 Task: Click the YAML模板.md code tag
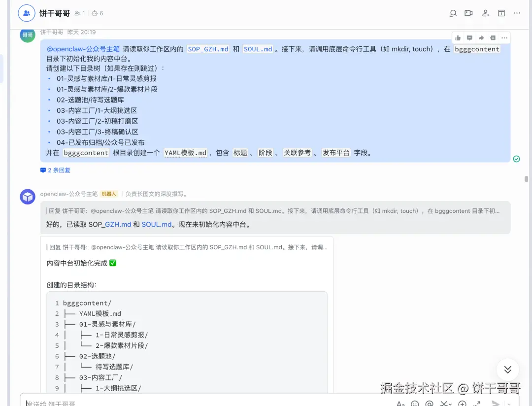(x=185, y=153)
